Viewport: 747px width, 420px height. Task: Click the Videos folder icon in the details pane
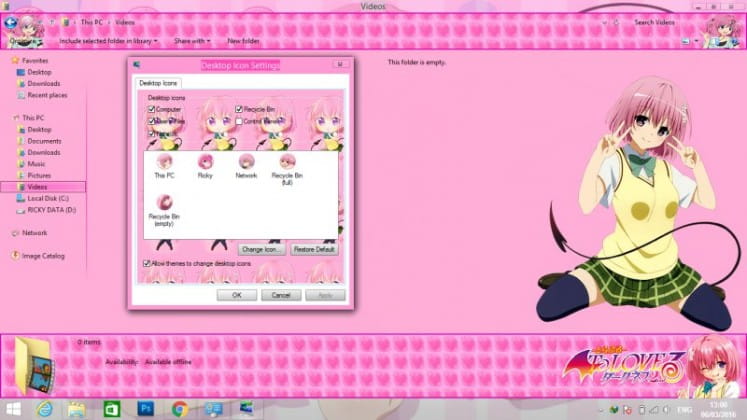[34, 366]
